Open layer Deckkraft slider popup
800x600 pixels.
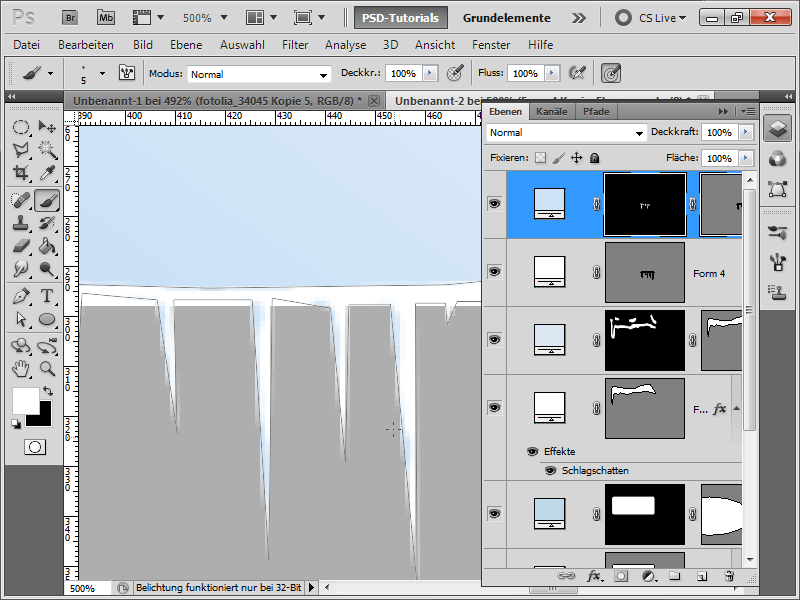pyautogui.click(x=746, y=132)
